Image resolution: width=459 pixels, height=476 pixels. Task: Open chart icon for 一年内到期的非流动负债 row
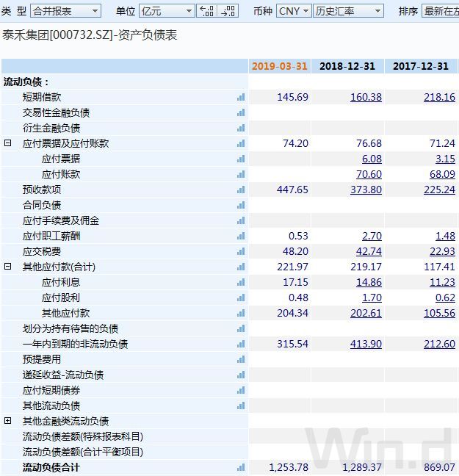click(x=241, y=345)
